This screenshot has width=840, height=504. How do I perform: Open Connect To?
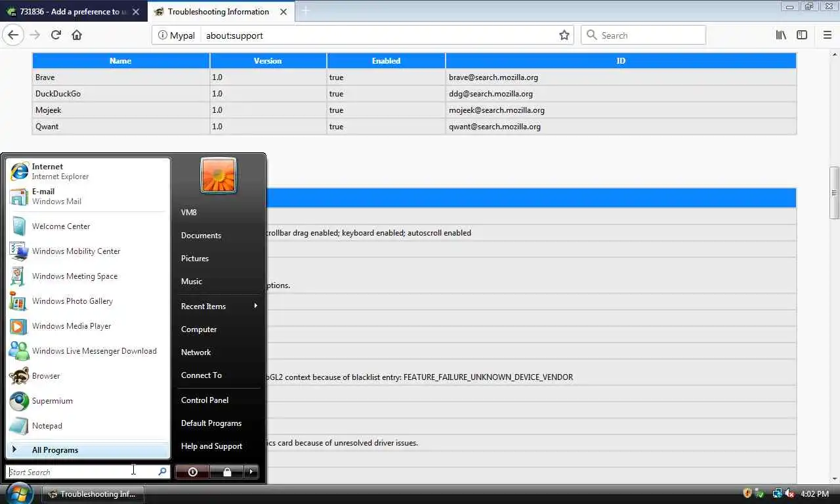point(219,375)
